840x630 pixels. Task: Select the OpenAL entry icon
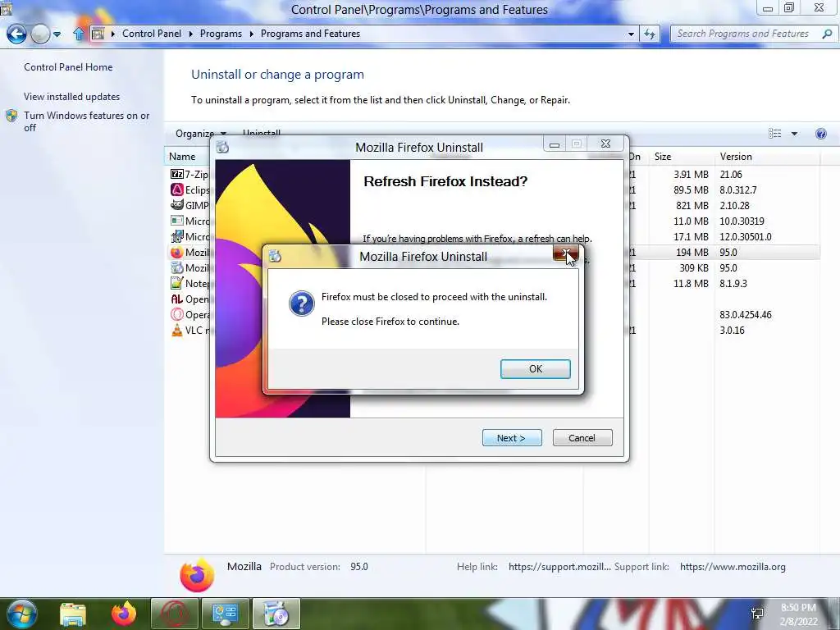177,299
